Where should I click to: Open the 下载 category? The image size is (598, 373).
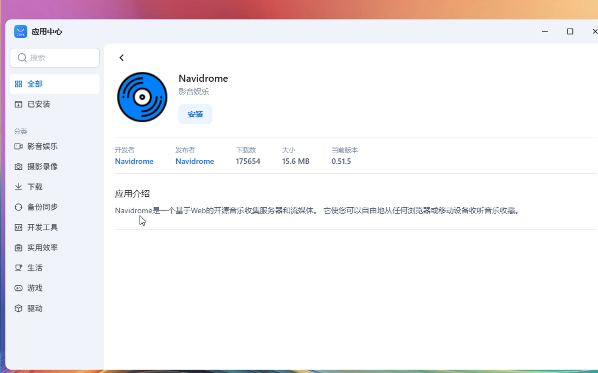55,187
